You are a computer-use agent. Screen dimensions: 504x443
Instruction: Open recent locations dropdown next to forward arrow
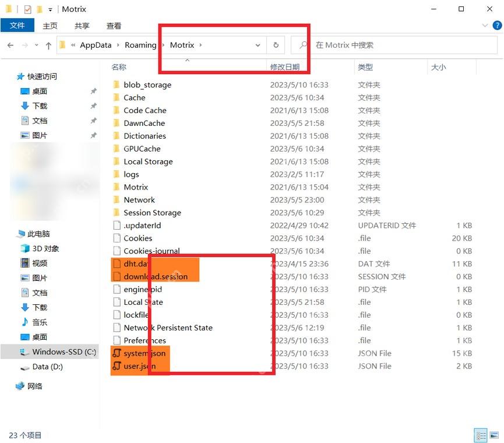[x=36, y=45]
